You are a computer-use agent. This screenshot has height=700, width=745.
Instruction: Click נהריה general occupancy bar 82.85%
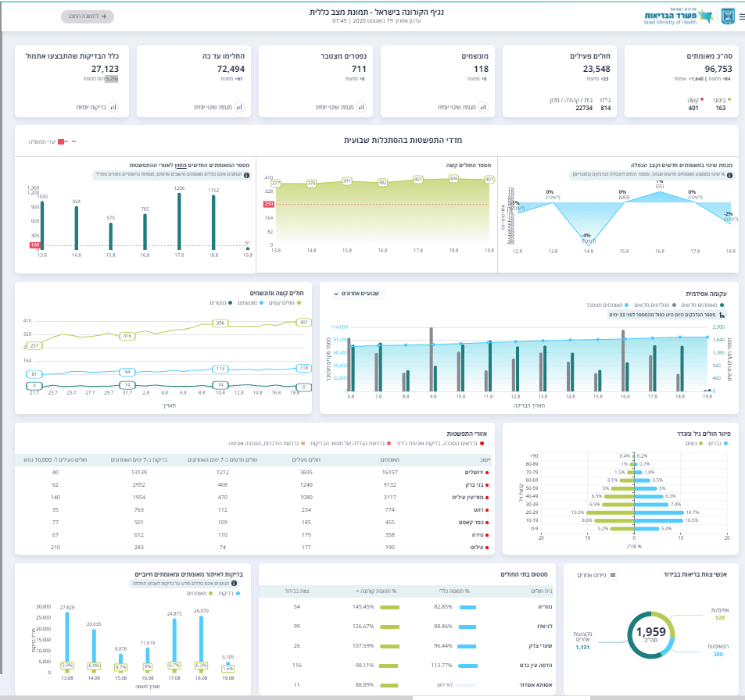(x=467, y=607)
